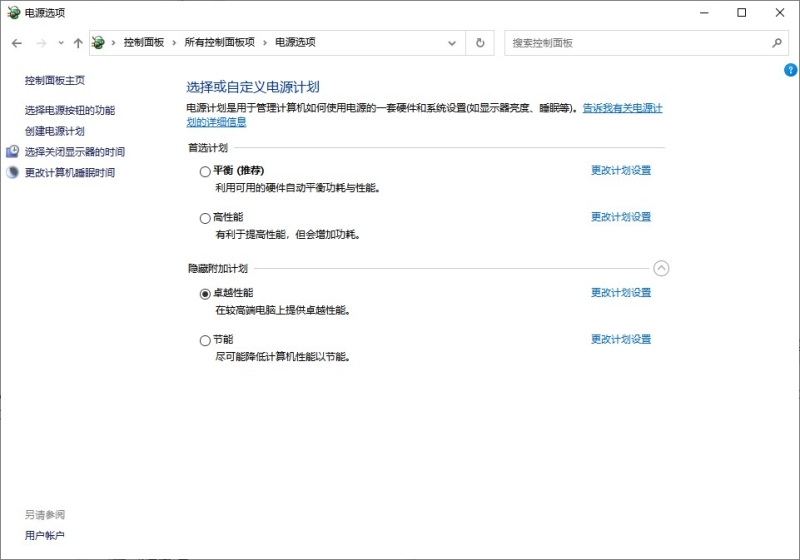Refresh the control panel page

480,43
